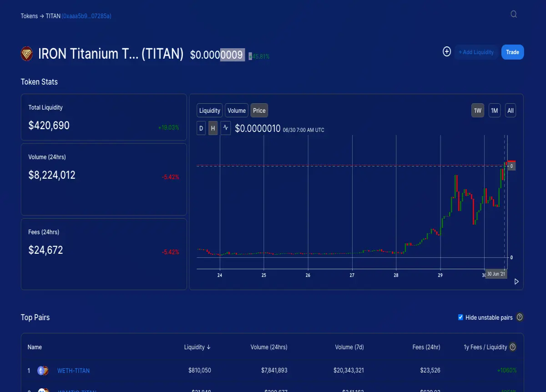The width and height of the screenshot is (546, 392).
Task: Click the circled plus icon beside Add Liquidity
Action: click(447, 52)
